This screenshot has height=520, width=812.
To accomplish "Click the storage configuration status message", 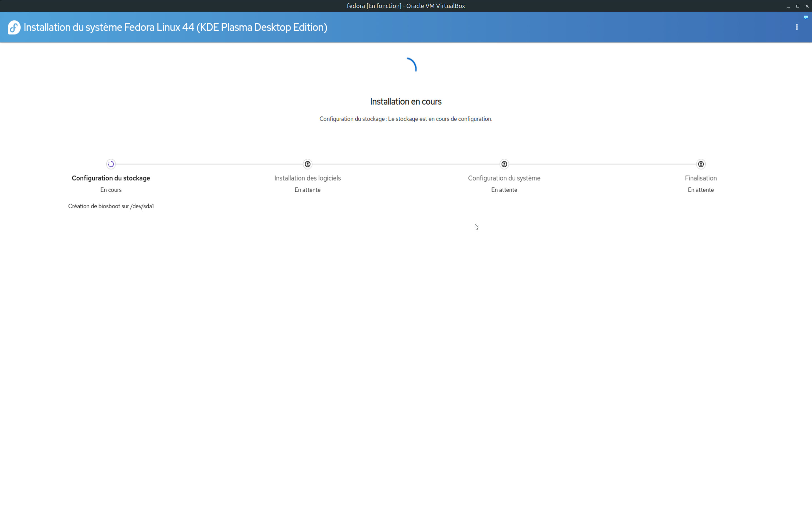I will click(x=406, y=119).
